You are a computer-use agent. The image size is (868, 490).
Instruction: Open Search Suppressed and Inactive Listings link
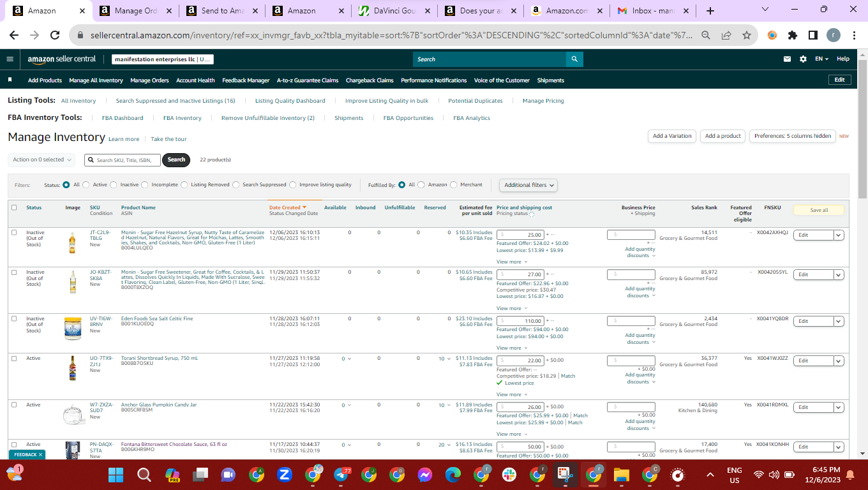click(176, 101)
